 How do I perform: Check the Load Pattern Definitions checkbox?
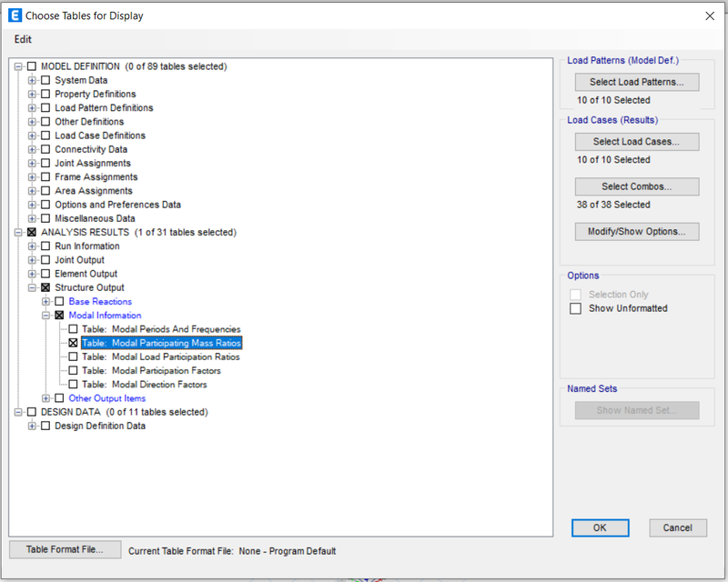click(x=45, y=107)
